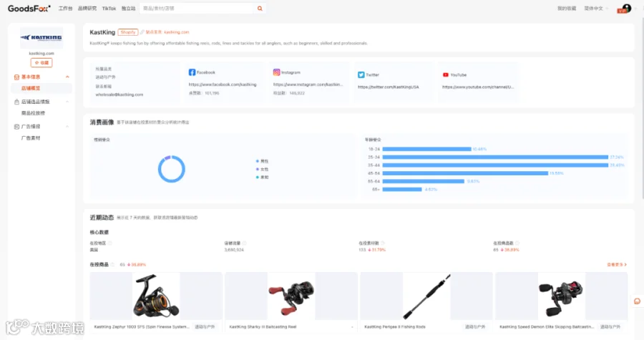This screenshot has height=340, width=644.
Task: Click the chat support icon at right edge
Action: 637,301
